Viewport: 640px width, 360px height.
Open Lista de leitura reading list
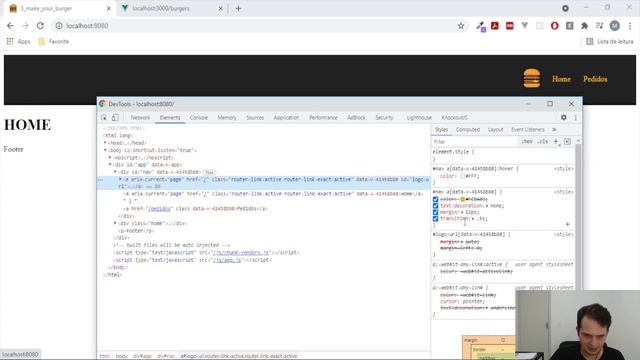pyautogui.click(x=610, y=41)
